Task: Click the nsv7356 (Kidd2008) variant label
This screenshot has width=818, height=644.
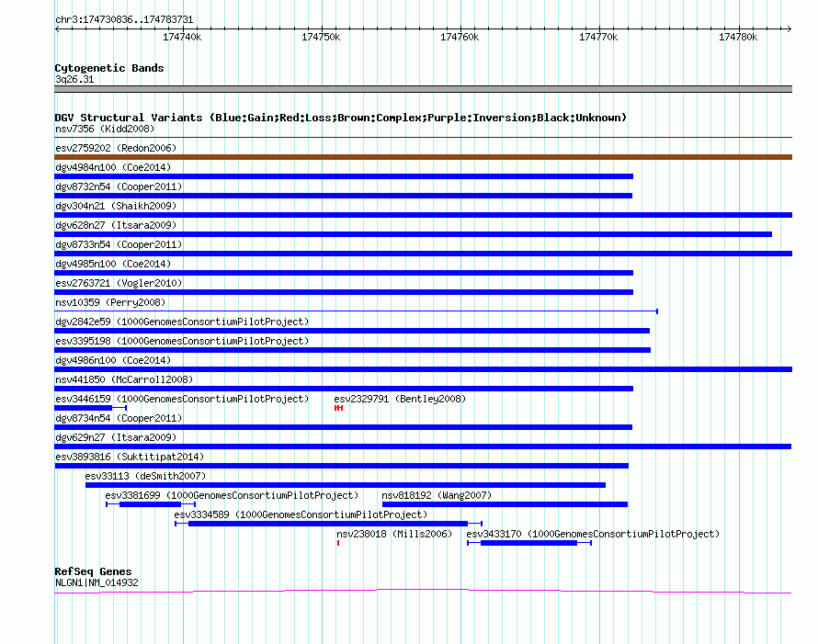Action: point(105,129)
